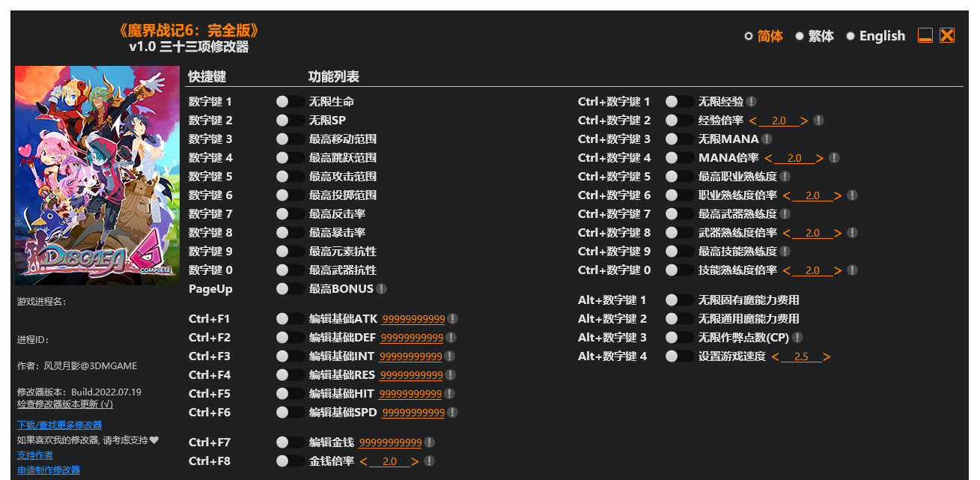Click info icon next to 无限MANA
Viewport: 980px width, 480px height.
pos(767,139)
